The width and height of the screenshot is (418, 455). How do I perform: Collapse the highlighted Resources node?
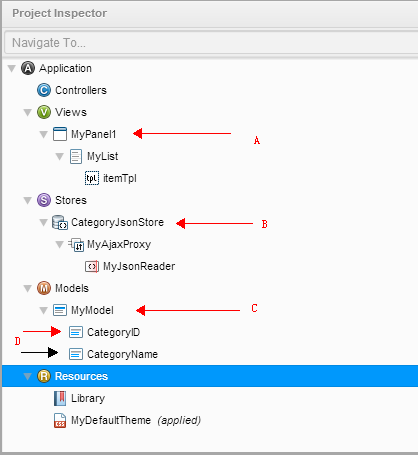(28, 377)
